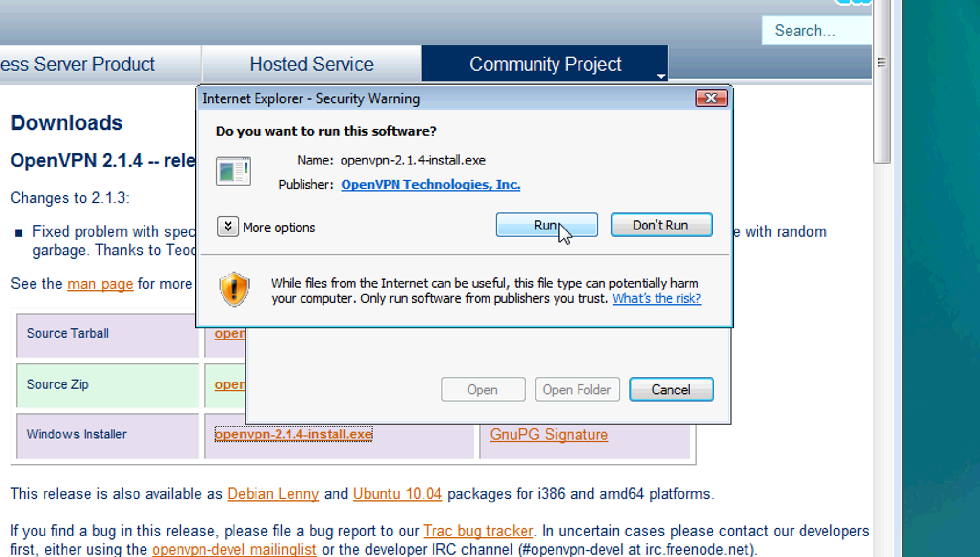The image size is (980, 557).
Task: Open the openvpn-2.1.4-install.exe link
Action: click(x=293, y=434)
